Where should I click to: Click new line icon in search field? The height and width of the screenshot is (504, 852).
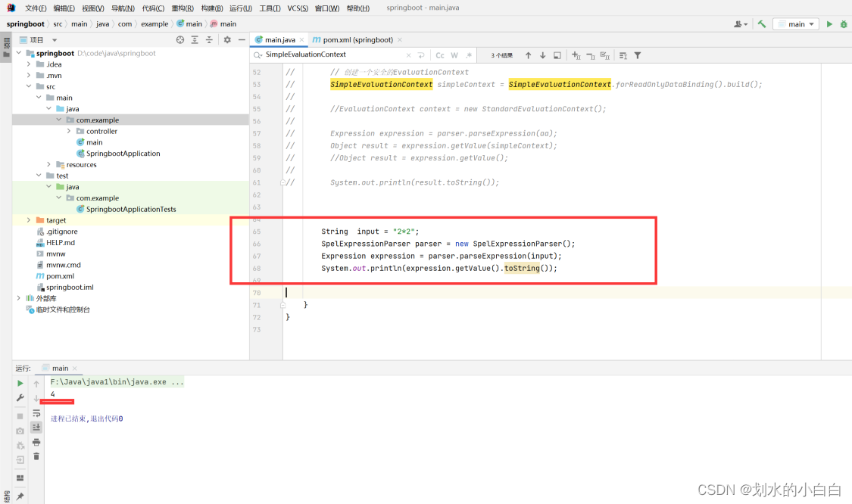pos(421,55)
